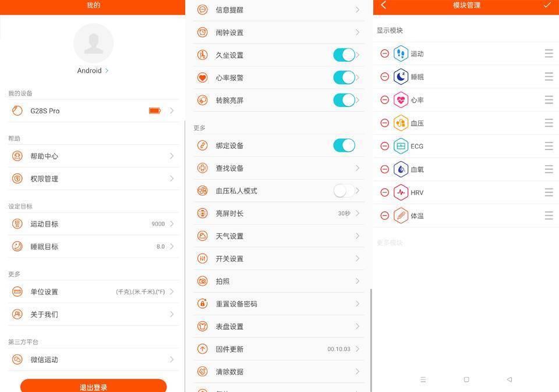This screenshot has height=392, width=559.
Task: Click the user avatar picture
Action: [93, 44]
